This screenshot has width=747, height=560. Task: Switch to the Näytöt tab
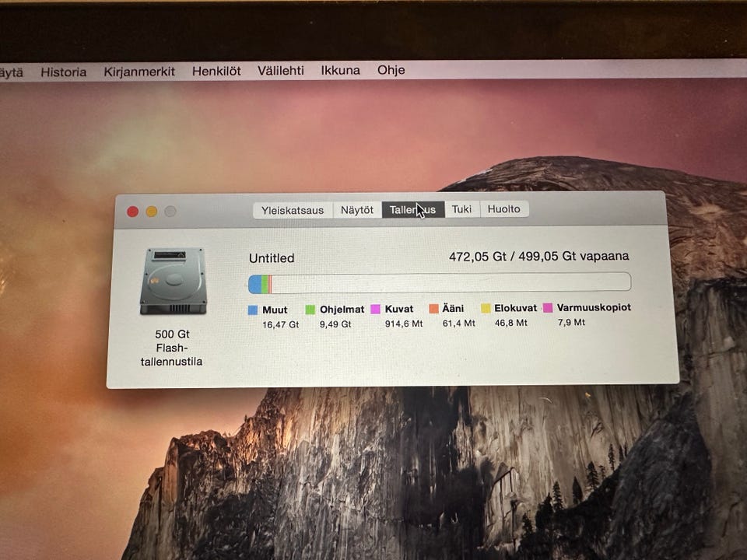pos(357,209)
